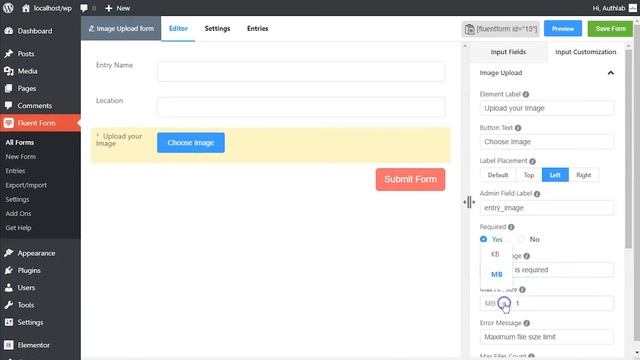Click the Location input field

coord(301,107)
